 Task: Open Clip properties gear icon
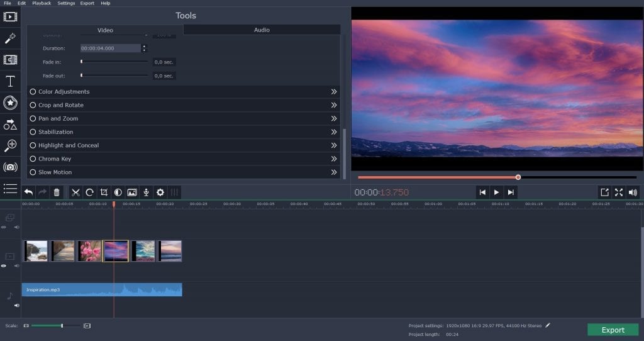[160, 193]
